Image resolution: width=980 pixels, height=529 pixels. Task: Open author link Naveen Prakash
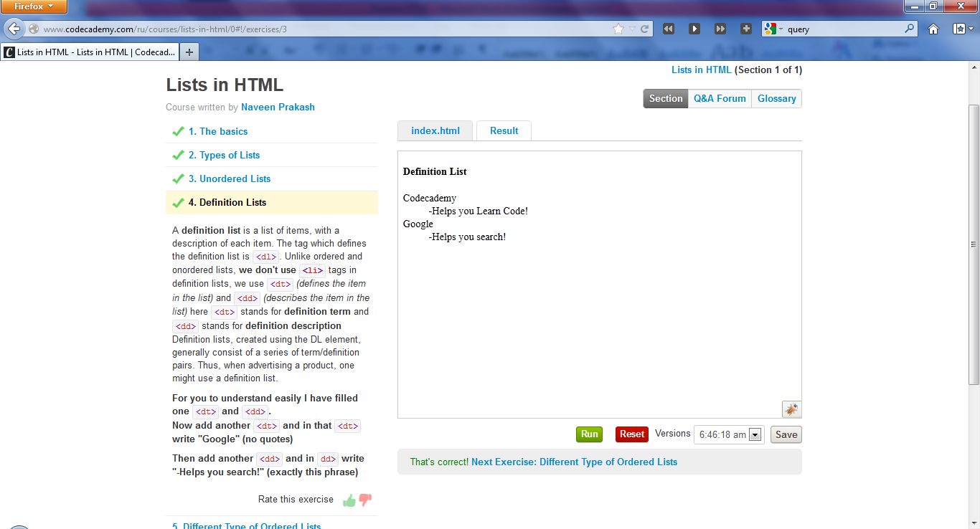(278, 107)
